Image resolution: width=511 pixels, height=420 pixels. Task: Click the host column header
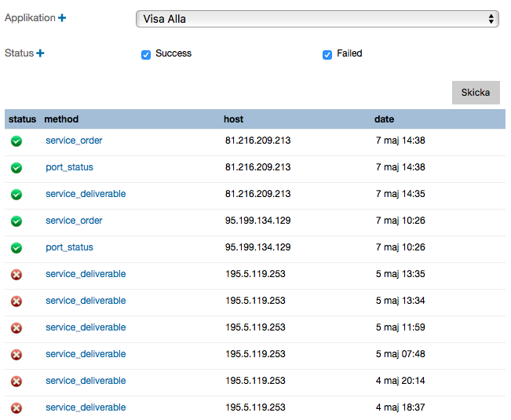coord(233,119)
